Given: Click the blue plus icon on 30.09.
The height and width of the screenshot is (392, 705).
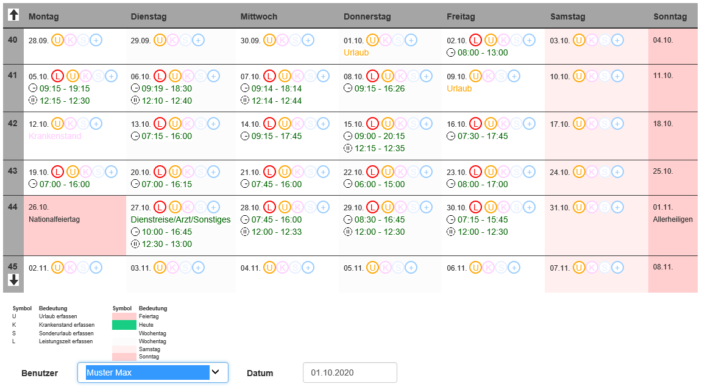Looking at the screenshot, I should 308,40.
